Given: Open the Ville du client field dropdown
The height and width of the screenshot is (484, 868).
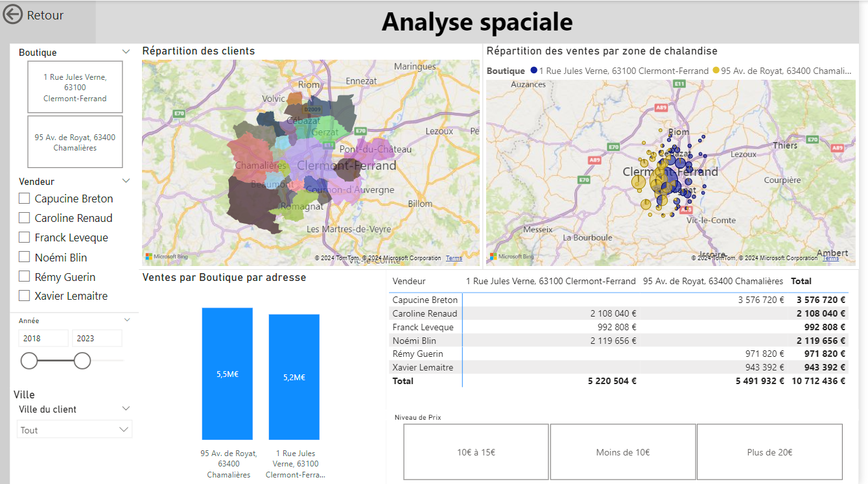Looking at the screenshot, I should pos(127,409).
